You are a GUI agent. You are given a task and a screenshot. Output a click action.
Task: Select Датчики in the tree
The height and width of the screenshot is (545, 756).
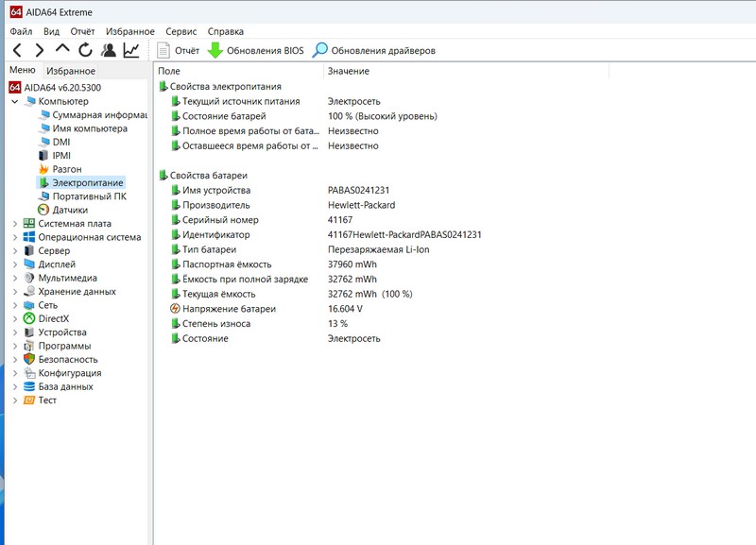[70, 210]
